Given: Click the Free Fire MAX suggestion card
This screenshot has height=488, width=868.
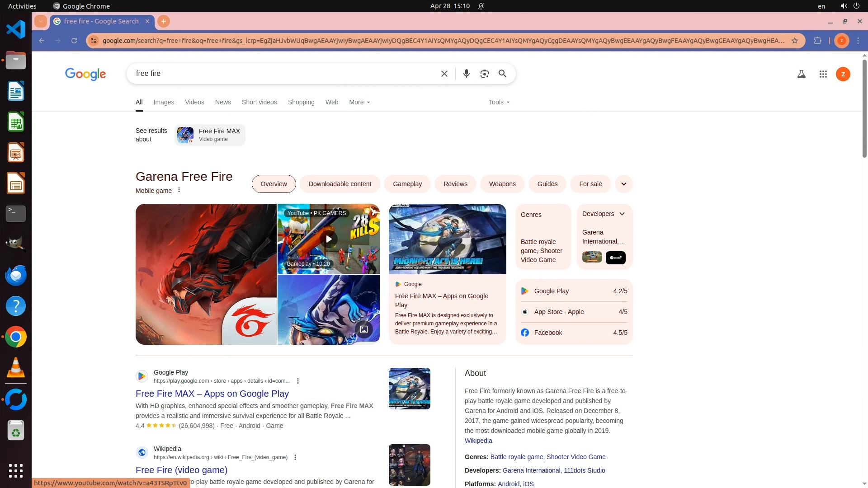Looking at the screenshot, I should click(x=210, y=135).
